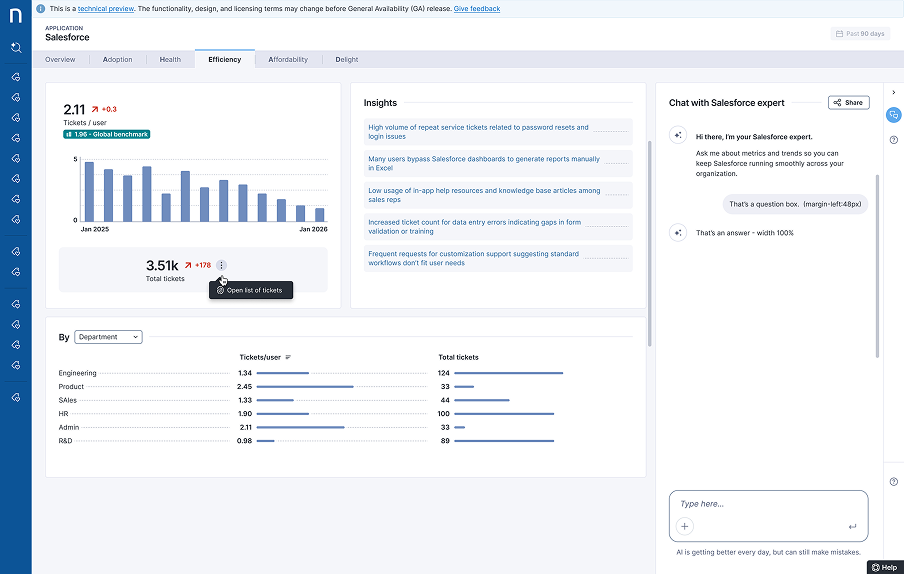Click the info icon in the preview banner

40,9
